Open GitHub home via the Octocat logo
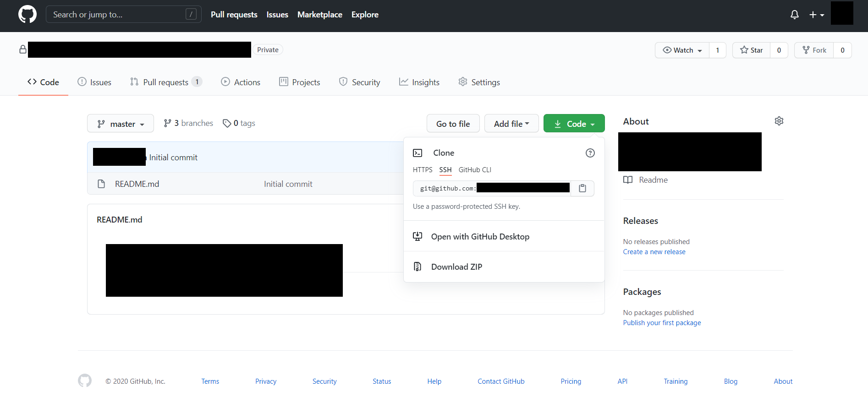Screen dimensions: 868x408 [x=27, y=14]
